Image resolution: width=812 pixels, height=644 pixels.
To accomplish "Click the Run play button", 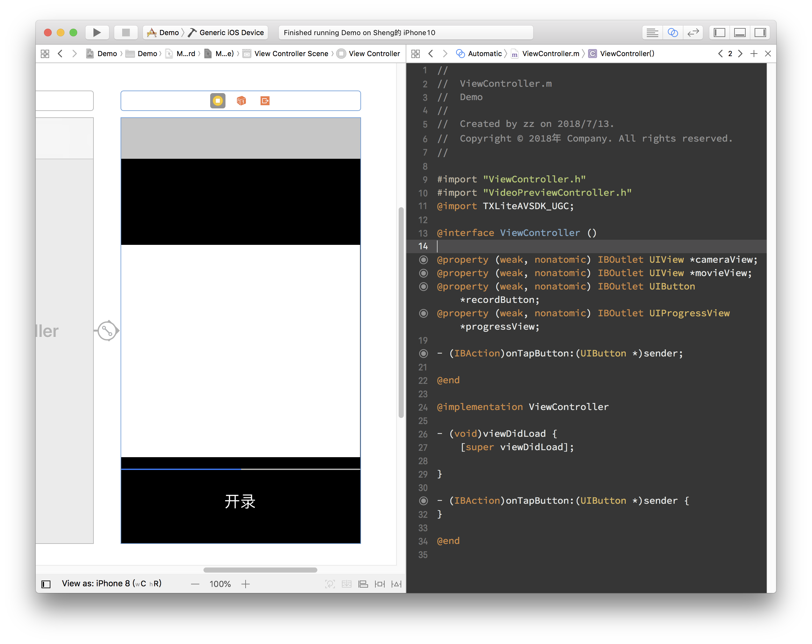I will [x=97, y=33].
